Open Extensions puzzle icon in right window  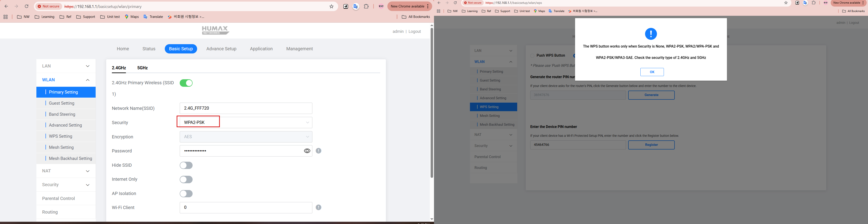point(814,3)
